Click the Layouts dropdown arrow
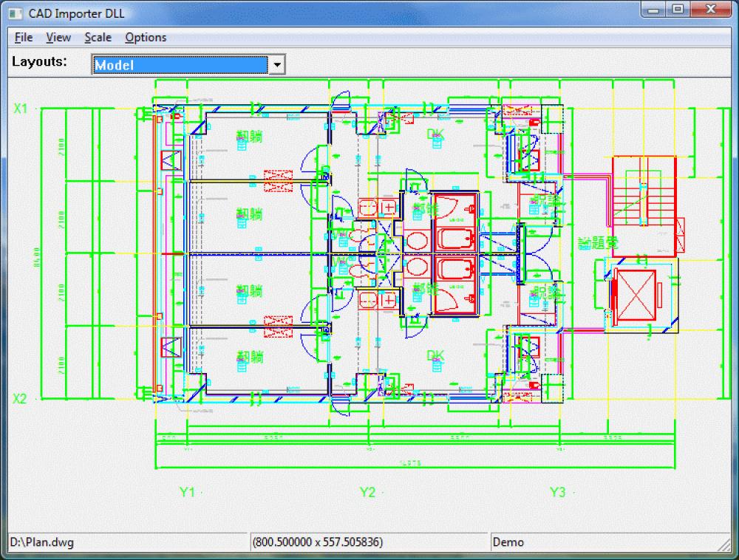Viewport: 739px width, 560px height. coord(276,65)
